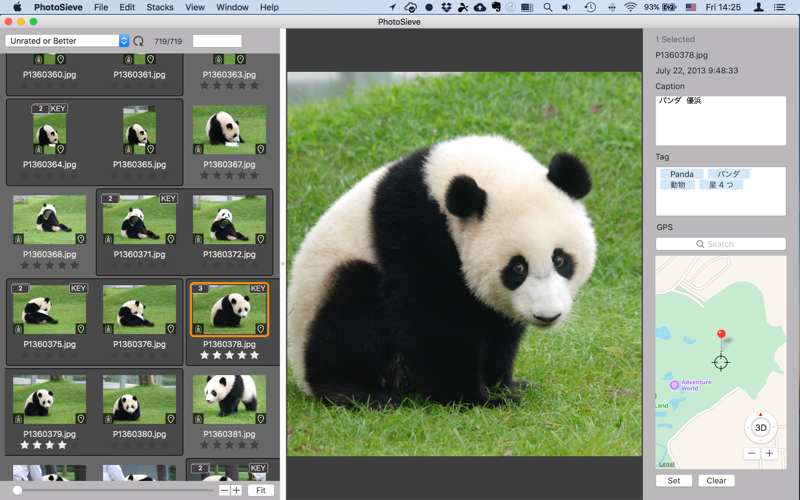
Task: Expand the stack containing P1360364.jpg
Action: click(40, 108)
